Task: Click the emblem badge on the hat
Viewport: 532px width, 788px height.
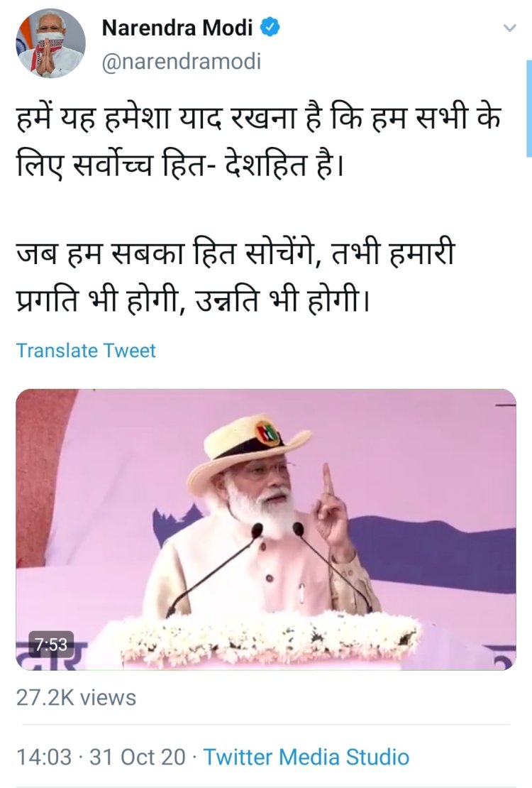Action: [267, 433]
